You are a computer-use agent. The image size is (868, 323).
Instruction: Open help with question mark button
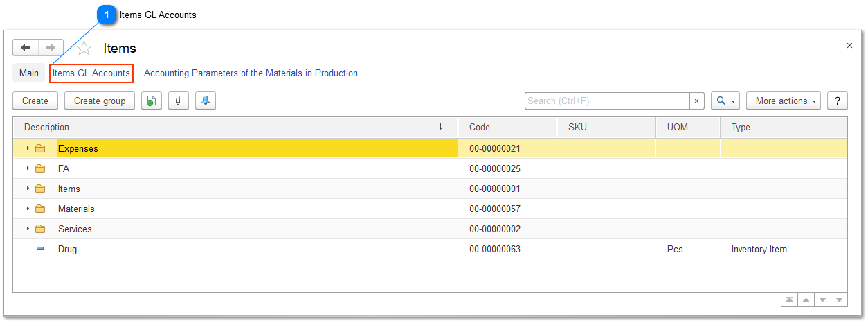coord(838,101)
